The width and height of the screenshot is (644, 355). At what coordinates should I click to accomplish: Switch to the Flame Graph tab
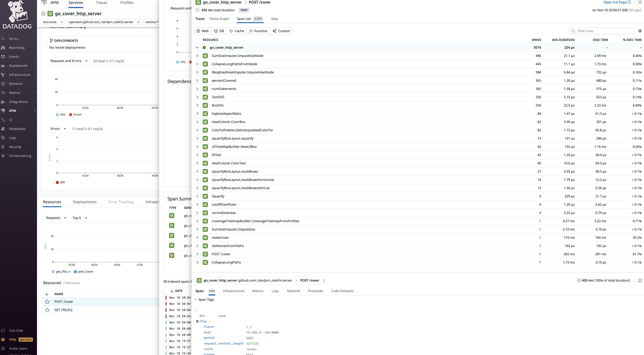[x=219, y=19]
